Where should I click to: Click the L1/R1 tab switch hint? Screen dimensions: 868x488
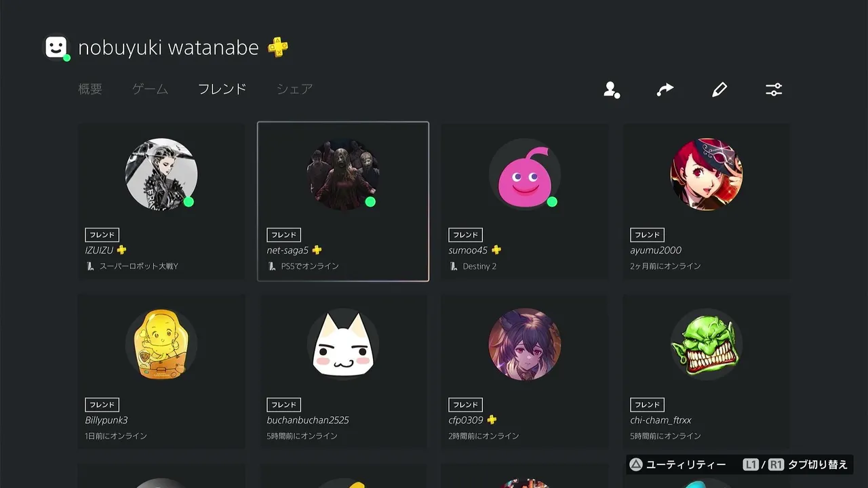[x=795, y=464]
